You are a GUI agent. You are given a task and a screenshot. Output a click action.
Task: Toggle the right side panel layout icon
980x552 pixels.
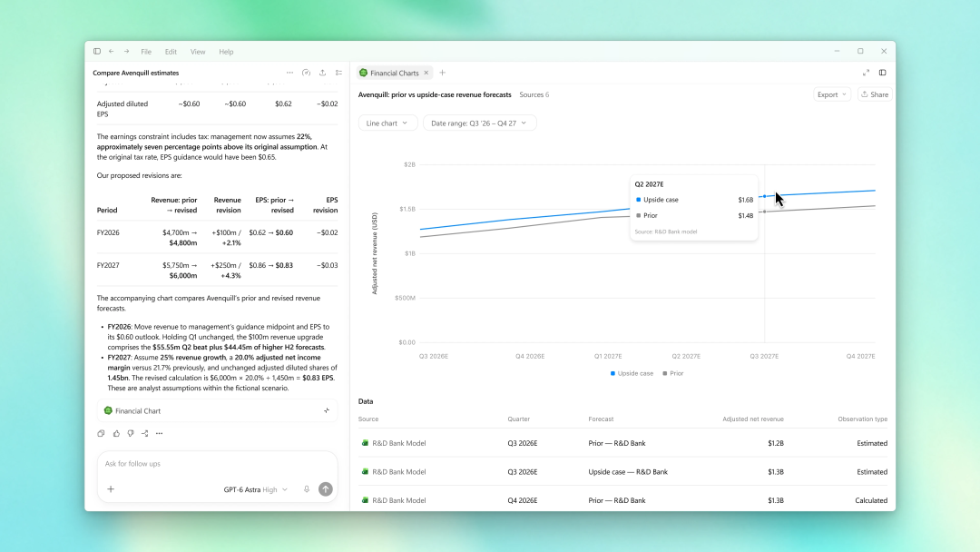(883, 73)
